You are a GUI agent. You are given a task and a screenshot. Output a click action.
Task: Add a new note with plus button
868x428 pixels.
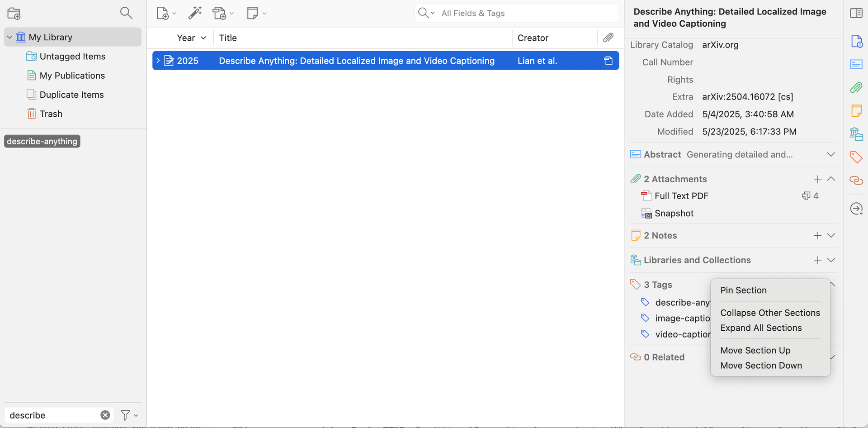[x=817, y=236]
